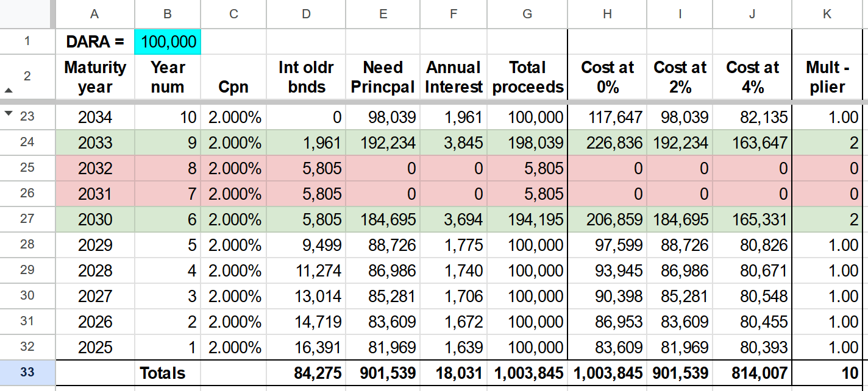868x391 pixels.
Task: Expand hidden rows with the up arrow near row 2
Action: pos(8,90)
